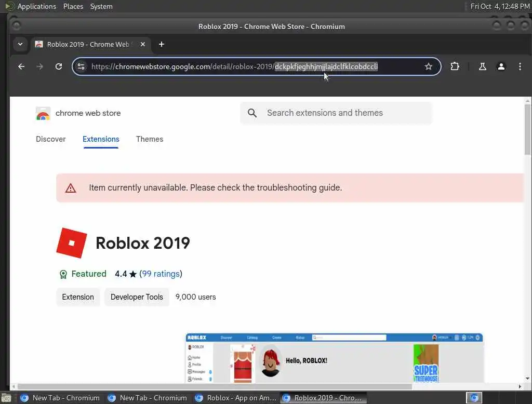Click the Chrome Web Store logo
532x404 pixels.
point(43,113)
